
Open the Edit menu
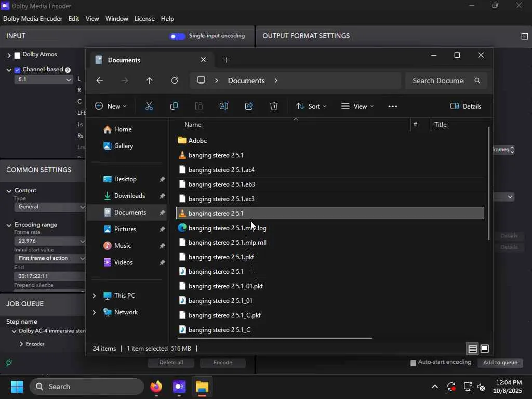coord(74,19)
